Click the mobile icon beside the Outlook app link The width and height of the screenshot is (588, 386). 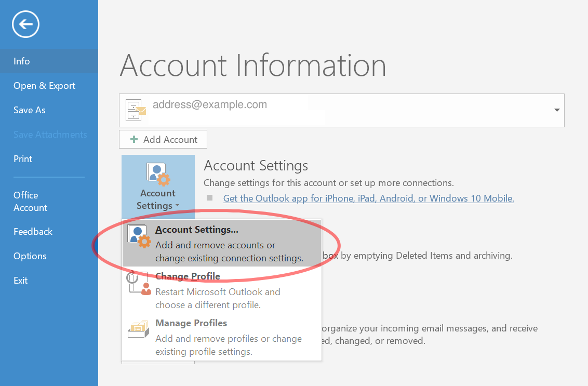(211, 198)
